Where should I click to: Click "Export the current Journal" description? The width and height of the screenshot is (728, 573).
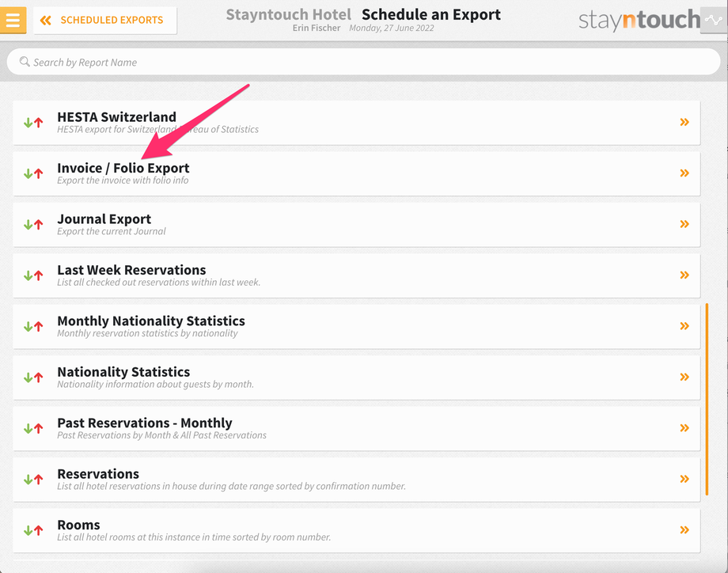tap(111, 232)
